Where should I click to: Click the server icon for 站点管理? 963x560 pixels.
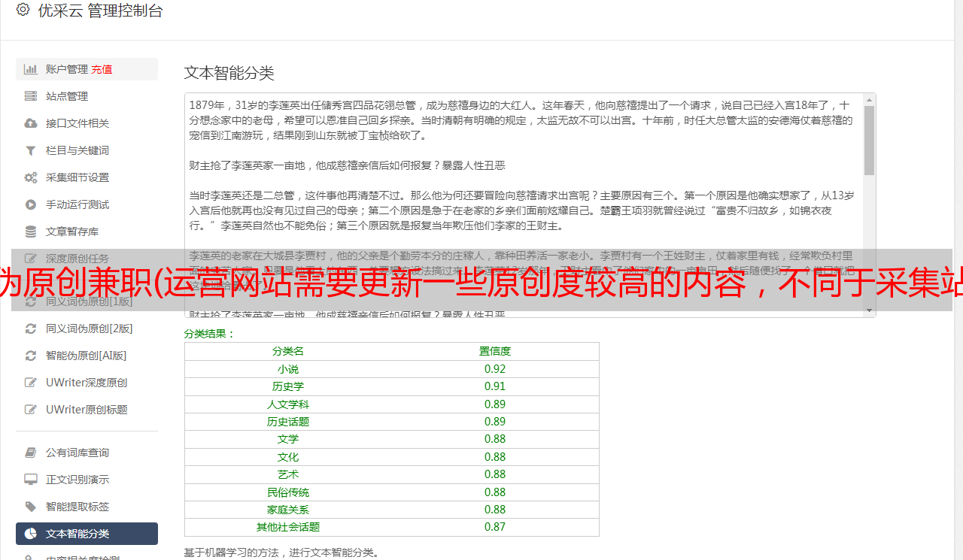click(31, 96)
